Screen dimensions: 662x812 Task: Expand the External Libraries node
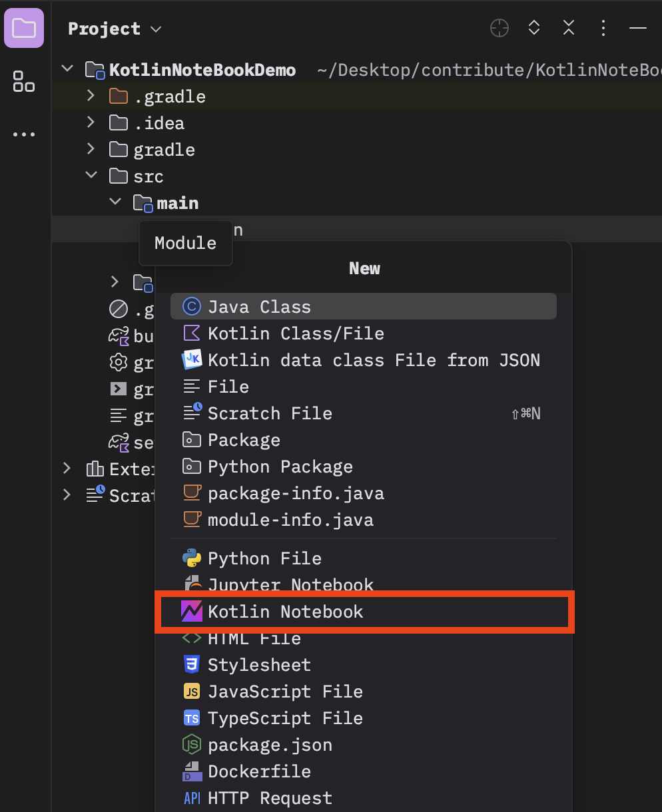67,469
